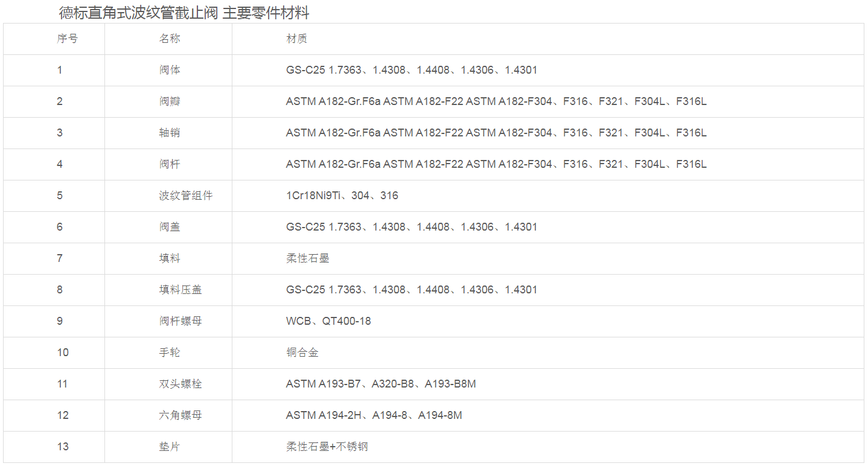The height and width of the screenshot is (469, 868).
Task: Click material text WCB、QT400-18
Action: pyautogui.click(x=328, y=321)
